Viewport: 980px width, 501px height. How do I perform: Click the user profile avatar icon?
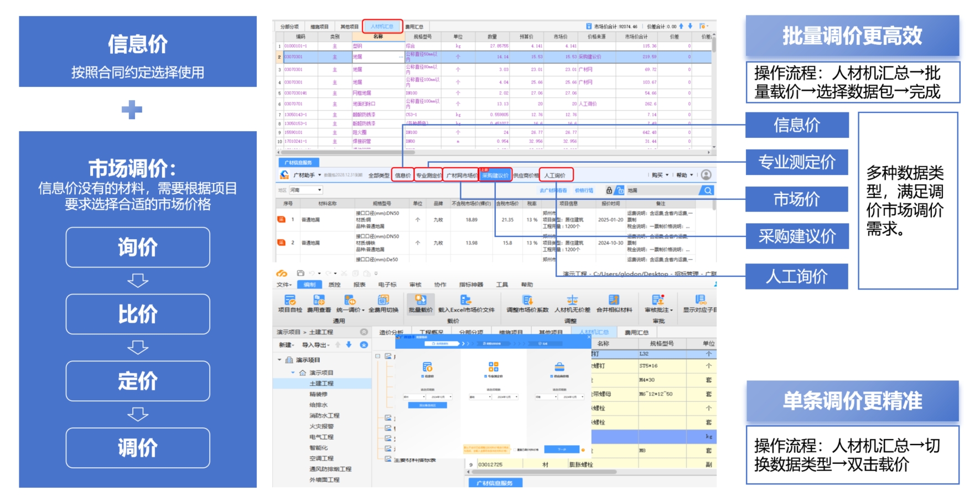[706, 175]
